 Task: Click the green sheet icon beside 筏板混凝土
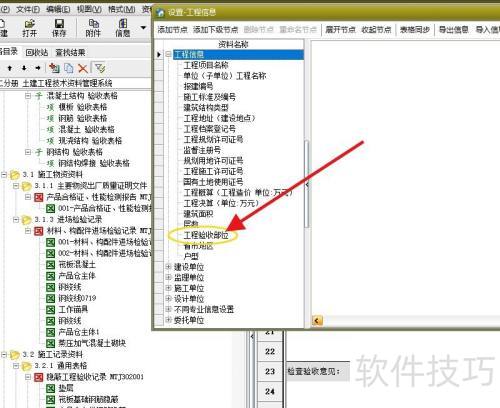click(x=50, y=265)
